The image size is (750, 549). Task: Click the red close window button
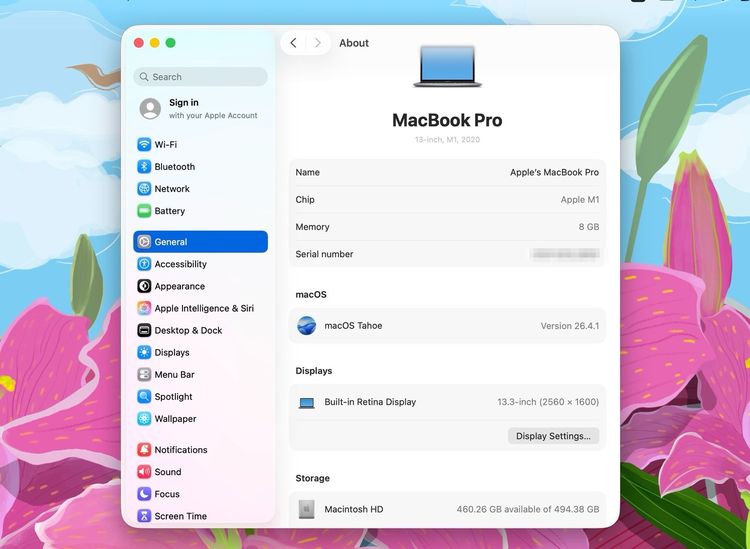139,43
